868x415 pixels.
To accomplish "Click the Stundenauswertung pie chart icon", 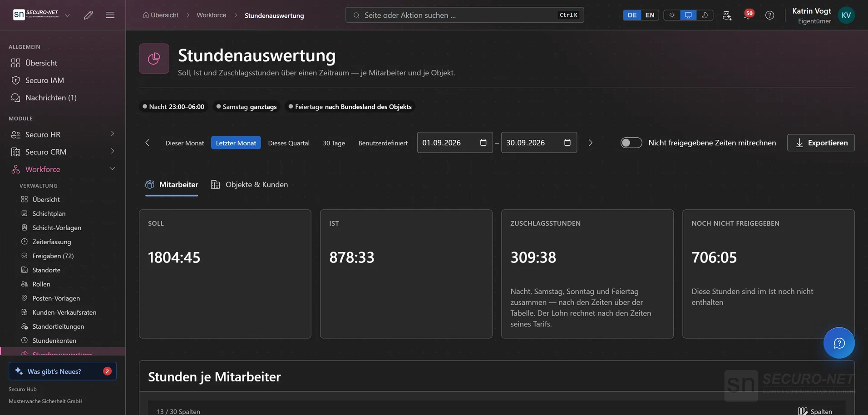I will [154, 59].
